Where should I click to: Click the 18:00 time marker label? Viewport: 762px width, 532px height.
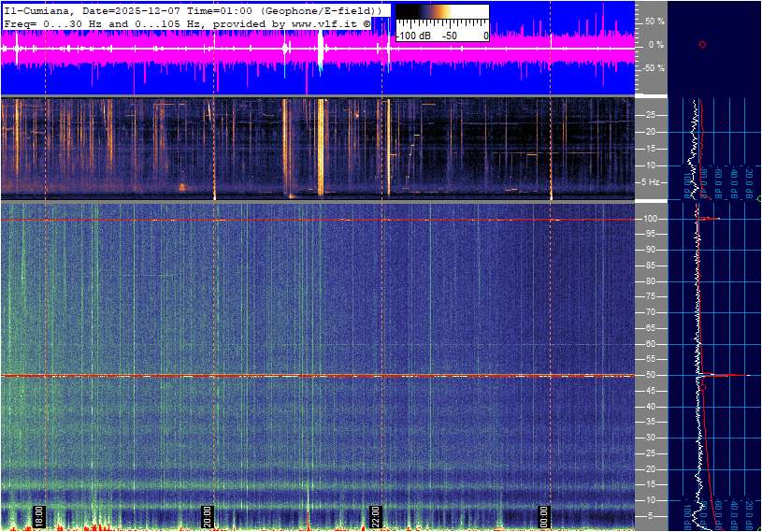(39, 516)
